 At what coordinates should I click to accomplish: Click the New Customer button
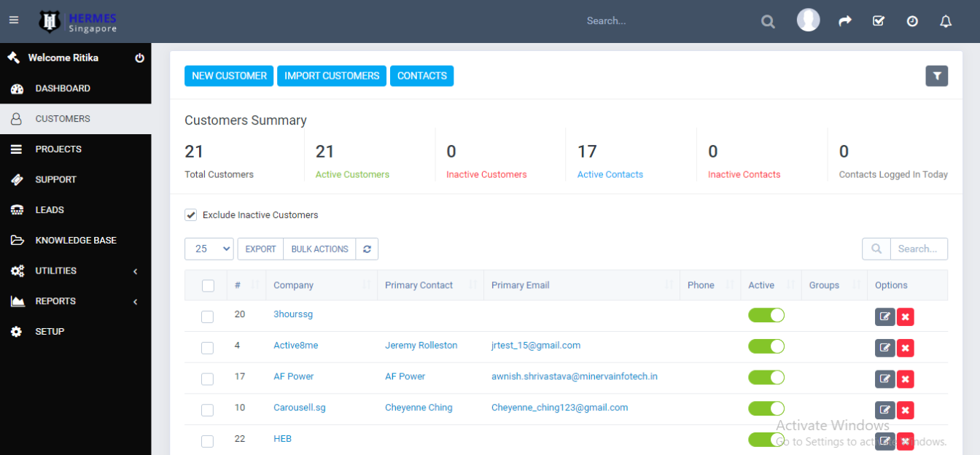point(229,76)
